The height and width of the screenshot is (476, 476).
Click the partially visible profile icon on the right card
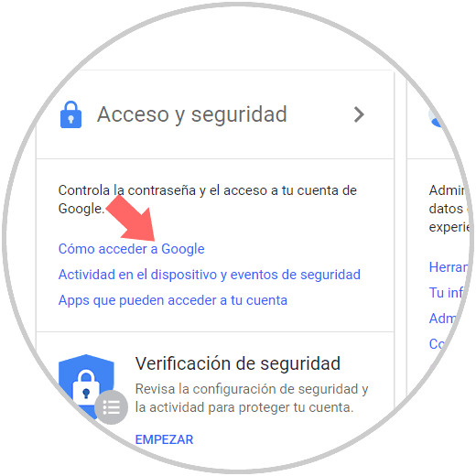point(437,116)
